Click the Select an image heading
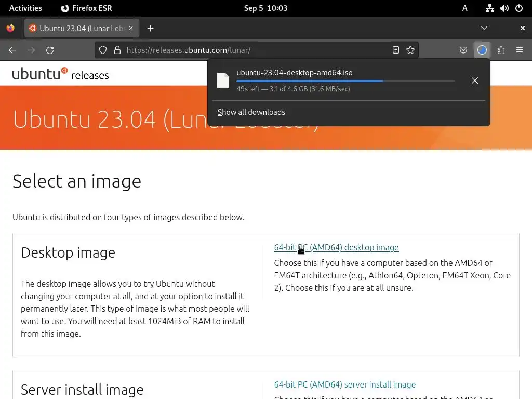 (77, 181)
